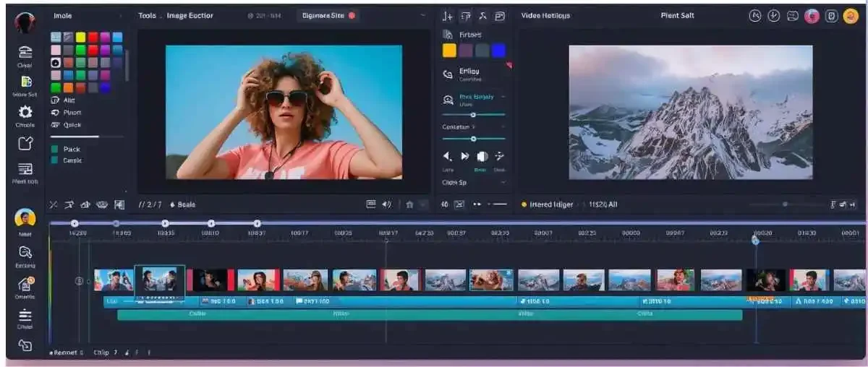Image resolution: width=868 pixels, height=367 pixels.
Task: Toggle the eye visibility icon in tool row
Action: (x=102, y=205)
